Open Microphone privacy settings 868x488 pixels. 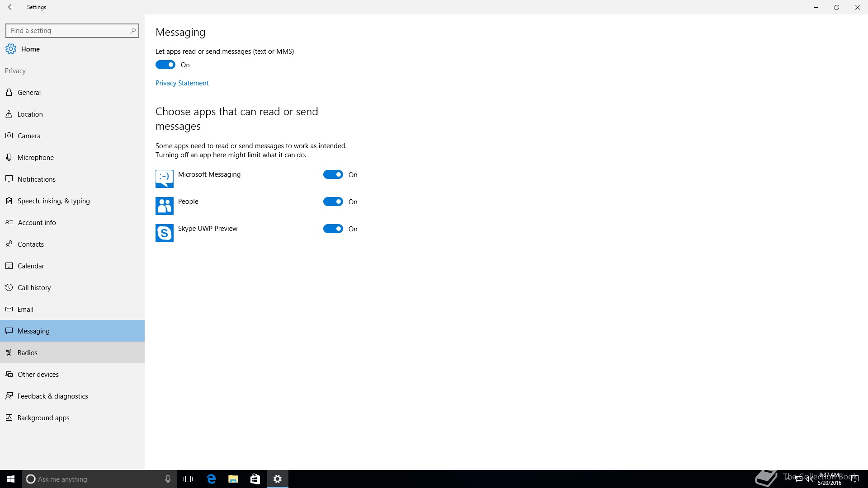pyautogui.click(x=72, y=157)
